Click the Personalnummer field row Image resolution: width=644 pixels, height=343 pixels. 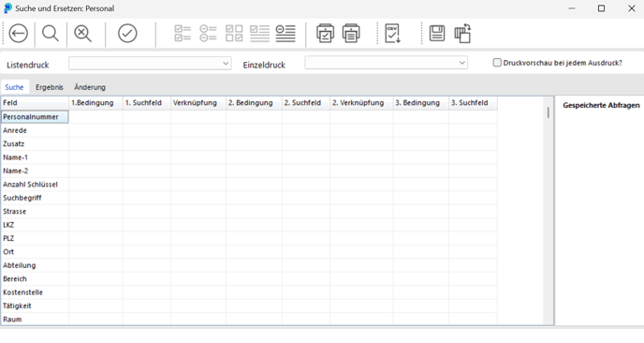(35, 117)
